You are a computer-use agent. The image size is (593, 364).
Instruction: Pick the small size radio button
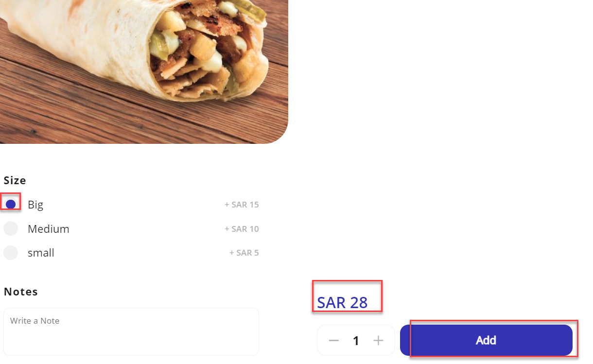(x=11, y=253)
